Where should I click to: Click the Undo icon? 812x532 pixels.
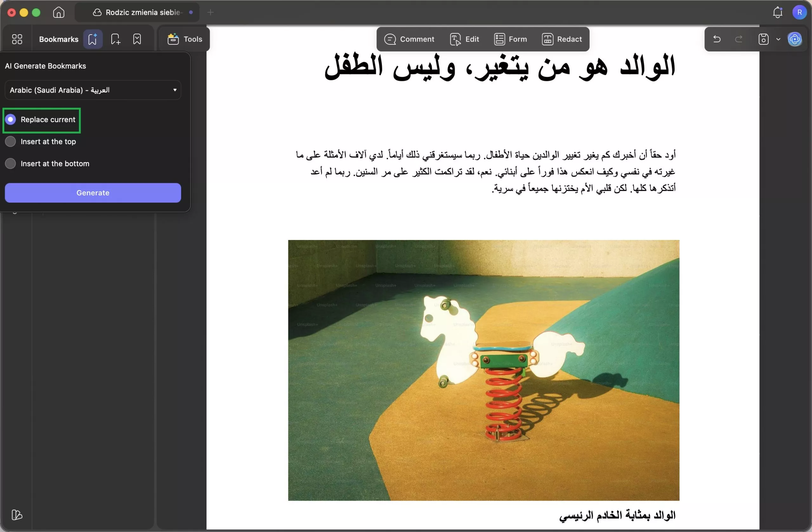tap(717, 39)
